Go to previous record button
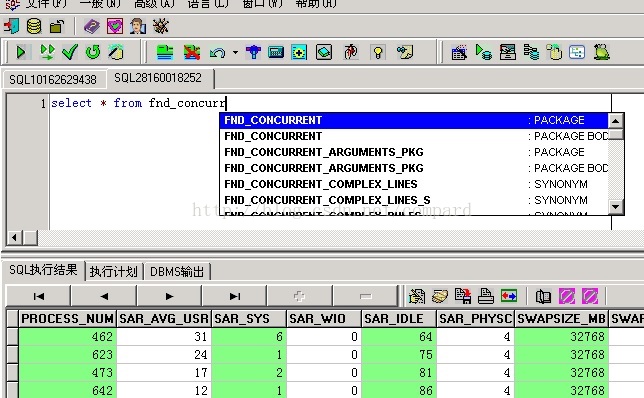The width and height of the screenshot is (644, 398). 104,296
